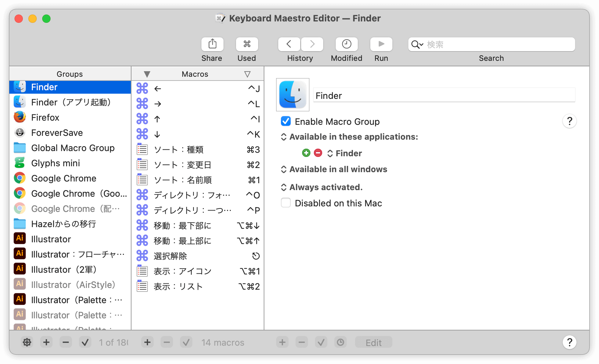Sort macros with the filled triangle
This screenshot has height=364, width=599.
point(147,74)
